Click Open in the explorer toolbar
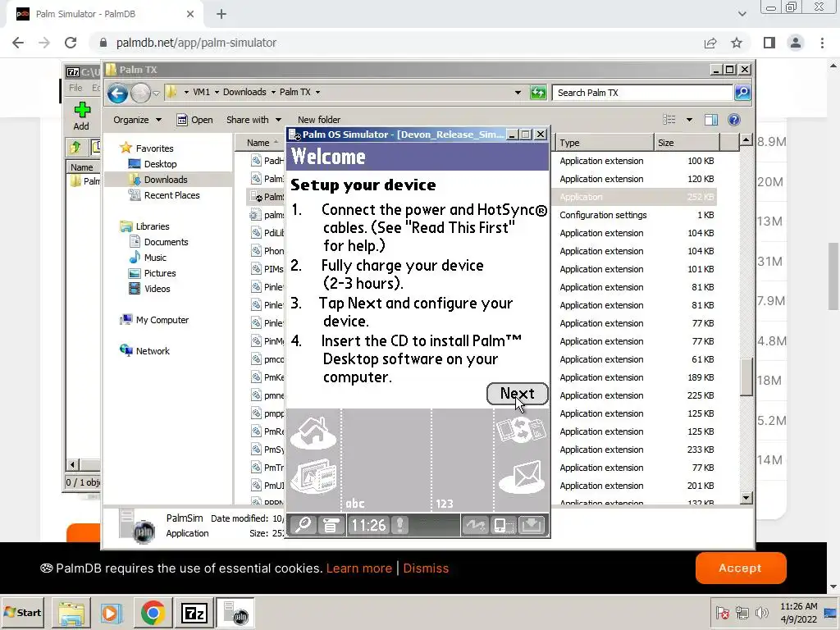This screenshot has width=840, height=630. pos(195,120)
